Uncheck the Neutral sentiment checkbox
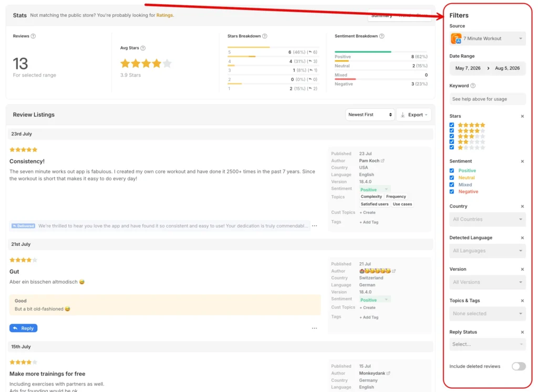The image size is (538, 392). coord(451,178)
